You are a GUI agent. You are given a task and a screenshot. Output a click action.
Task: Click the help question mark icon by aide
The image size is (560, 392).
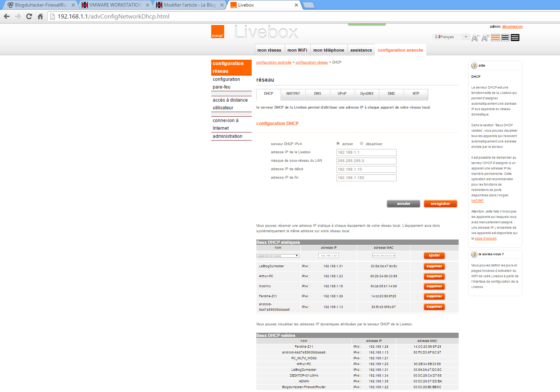pos(474,65)
